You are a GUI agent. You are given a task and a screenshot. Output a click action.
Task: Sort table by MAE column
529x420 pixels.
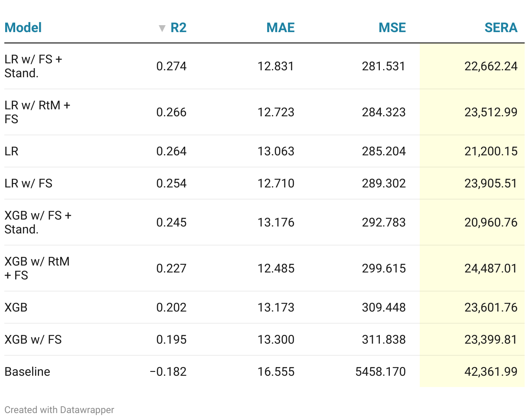[280, 28]
